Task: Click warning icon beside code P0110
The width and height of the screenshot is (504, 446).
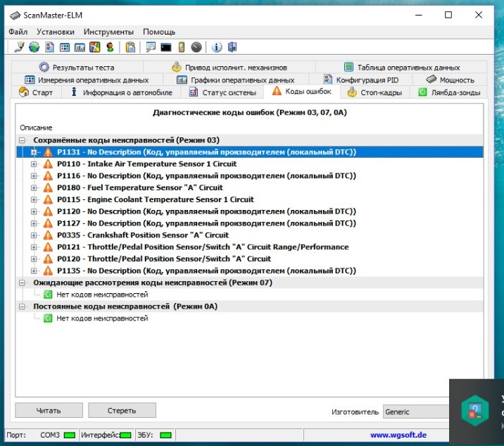Action: (48, 164)
